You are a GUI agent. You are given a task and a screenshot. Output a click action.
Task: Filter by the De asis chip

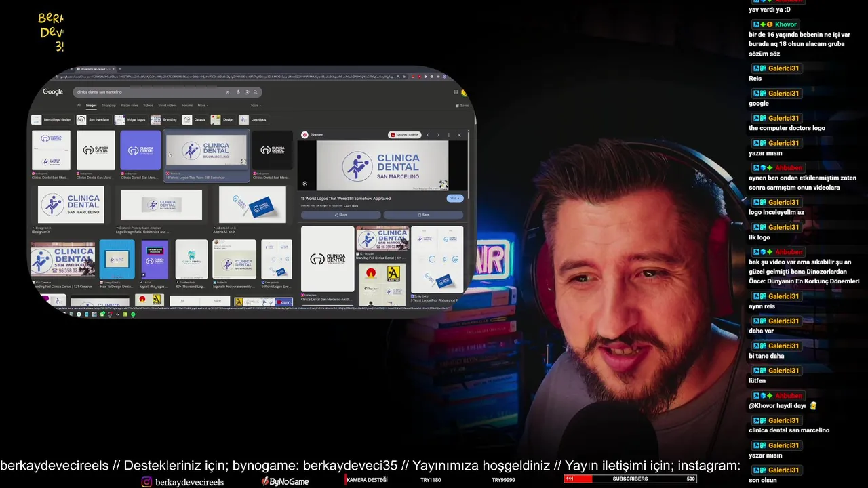point(194,120)
